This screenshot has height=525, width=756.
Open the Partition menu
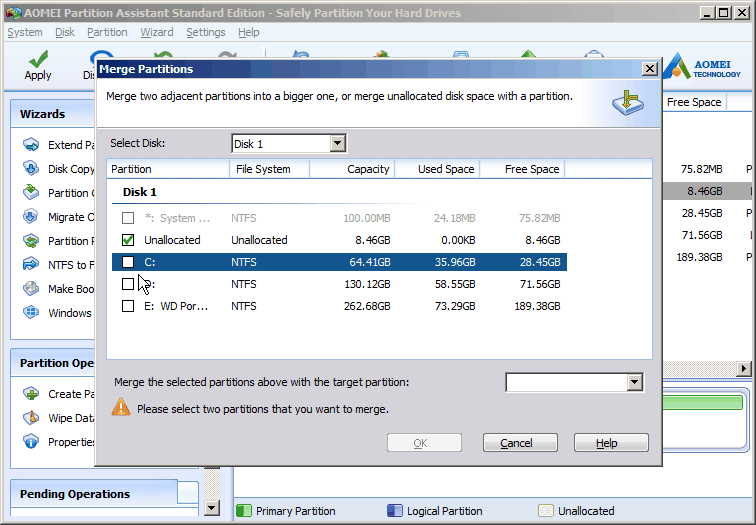(107, 32)
